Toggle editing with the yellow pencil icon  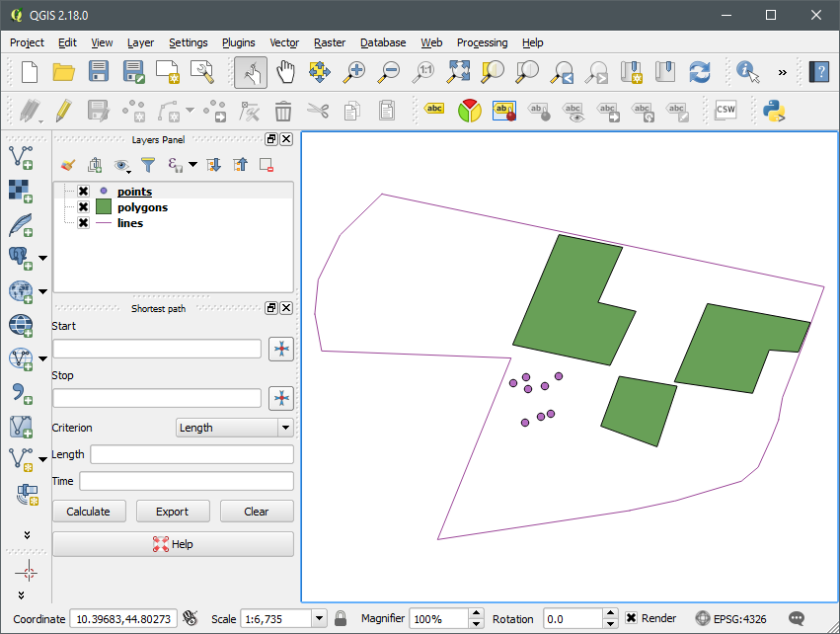[64, 111]
